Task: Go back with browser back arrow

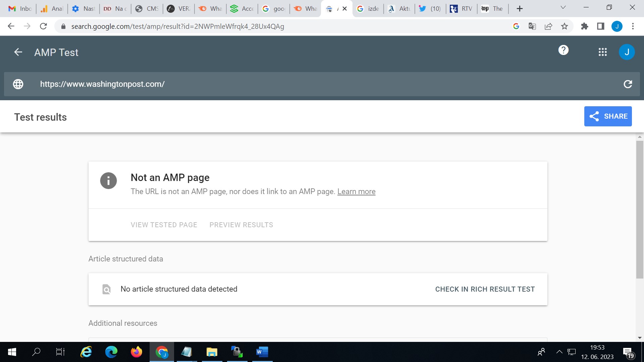Action: (11, 26)
